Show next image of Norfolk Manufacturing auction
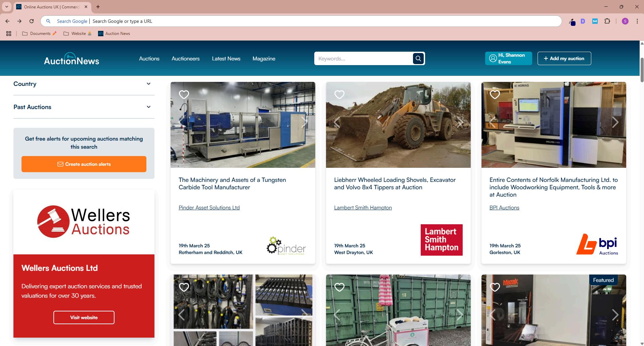 615,122
